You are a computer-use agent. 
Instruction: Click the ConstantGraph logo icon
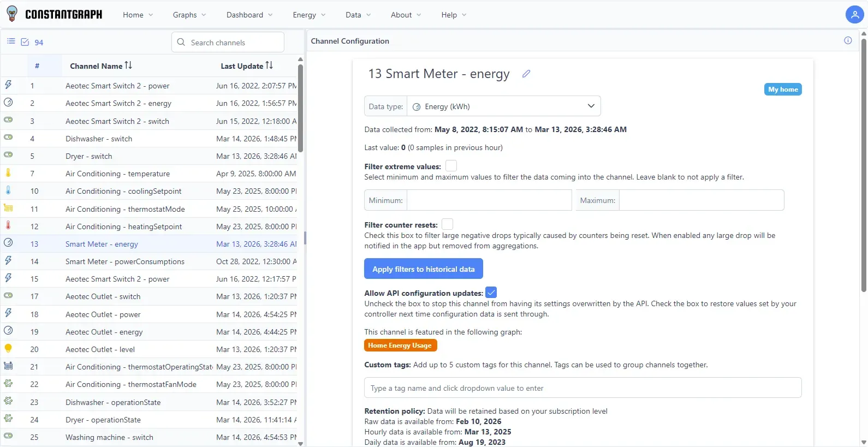tap(12, 14)
